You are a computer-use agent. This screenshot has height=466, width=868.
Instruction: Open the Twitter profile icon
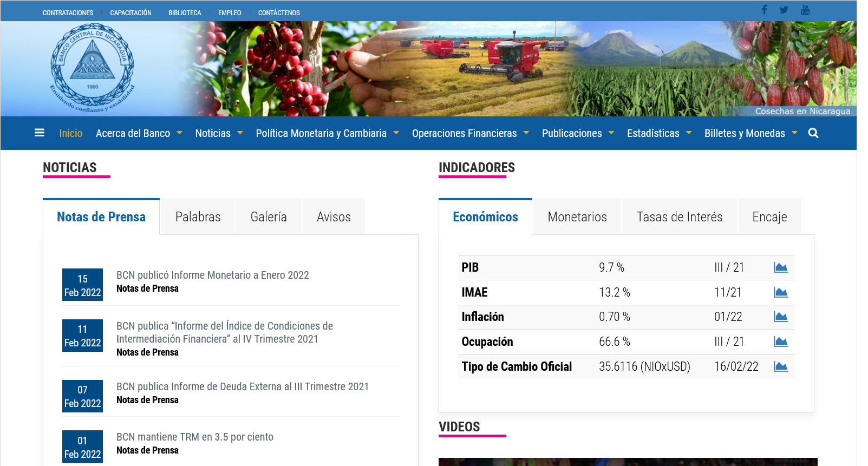pos(784,10)
